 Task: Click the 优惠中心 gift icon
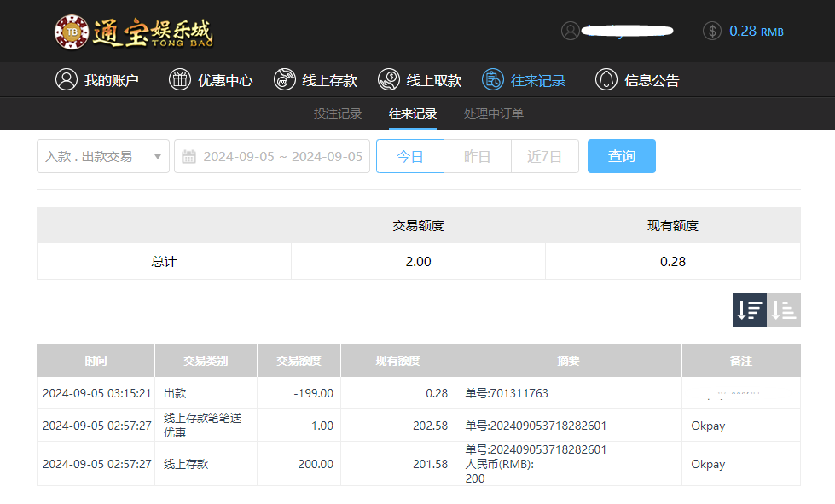(x=180, y=80)
